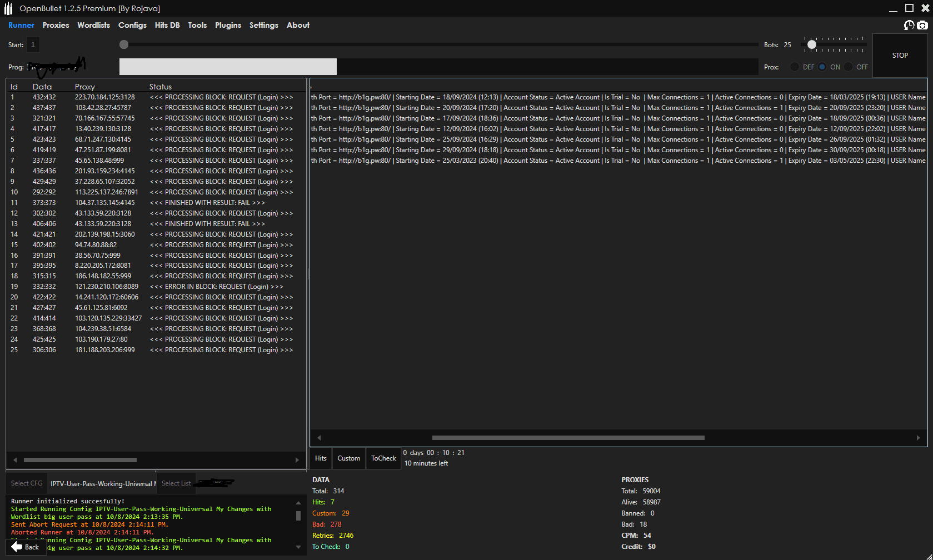Open the Hits DB menu tab
The image size is (933, 560).
[x=167, y=25]
